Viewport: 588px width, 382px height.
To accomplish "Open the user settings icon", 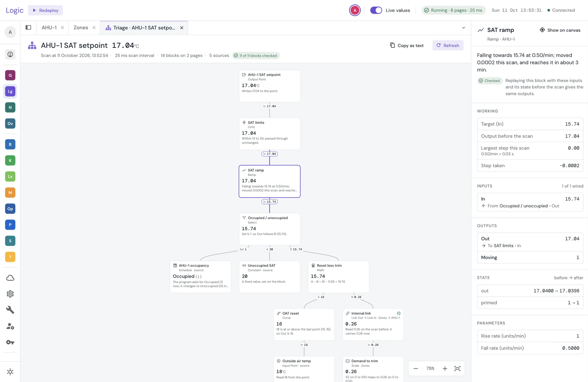I will coord(10,326).
